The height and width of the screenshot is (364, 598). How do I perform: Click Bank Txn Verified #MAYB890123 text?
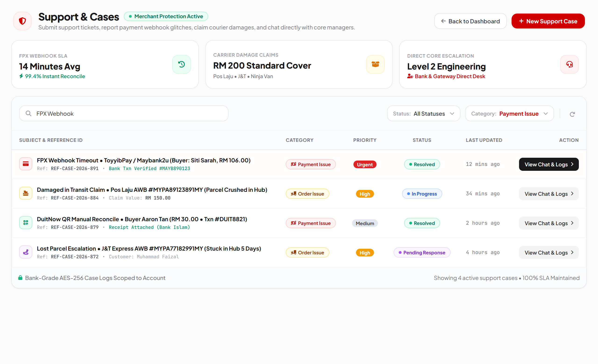[x=149, y=168]
